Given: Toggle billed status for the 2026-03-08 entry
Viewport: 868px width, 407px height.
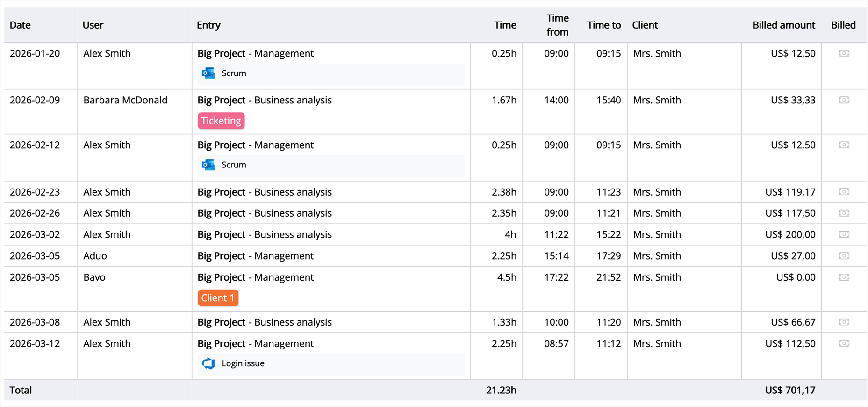Looking at the screenshot, I should coord(844,322).
